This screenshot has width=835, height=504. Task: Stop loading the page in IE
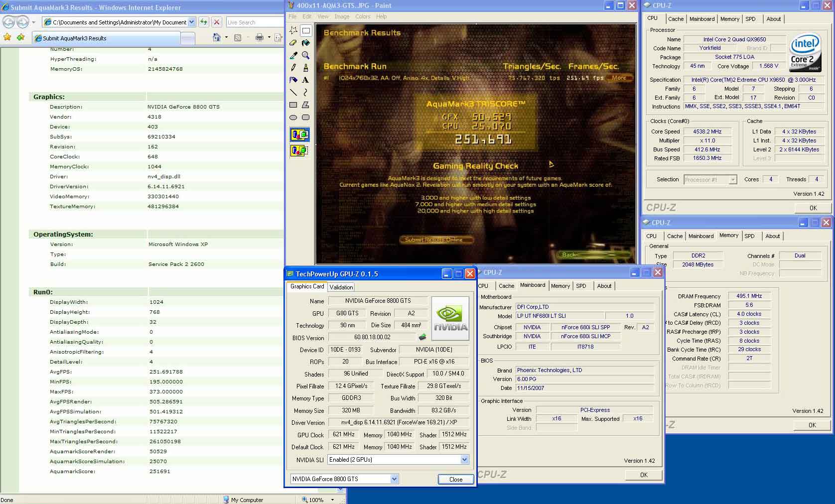[216, 22]
